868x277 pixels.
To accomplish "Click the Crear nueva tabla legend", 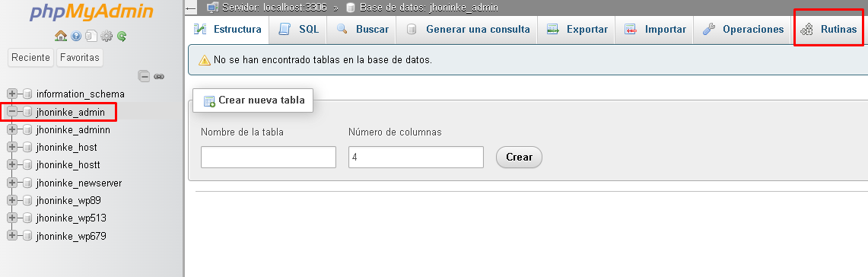I will coord(253,100).
